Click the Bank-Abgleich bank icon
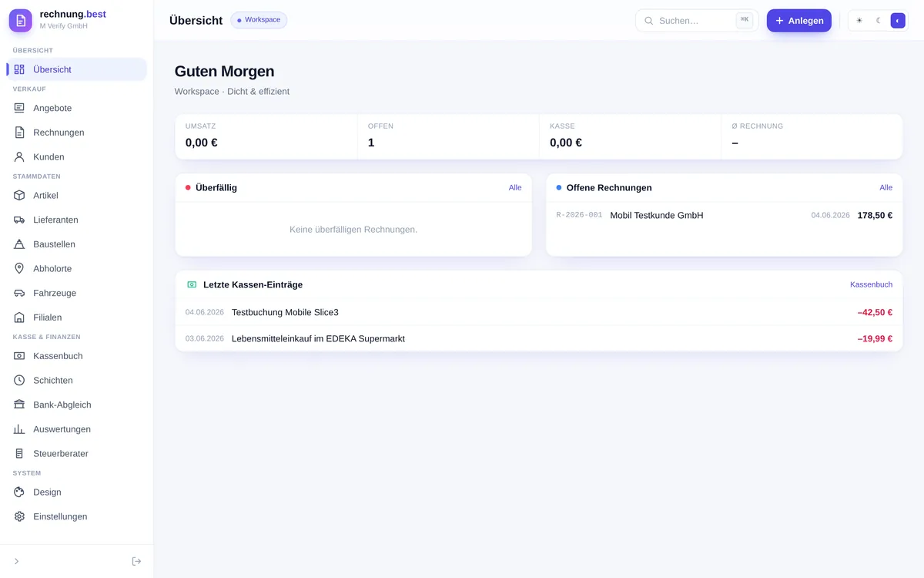The height and width of the screenshot is (578, 924). point(19,405)
